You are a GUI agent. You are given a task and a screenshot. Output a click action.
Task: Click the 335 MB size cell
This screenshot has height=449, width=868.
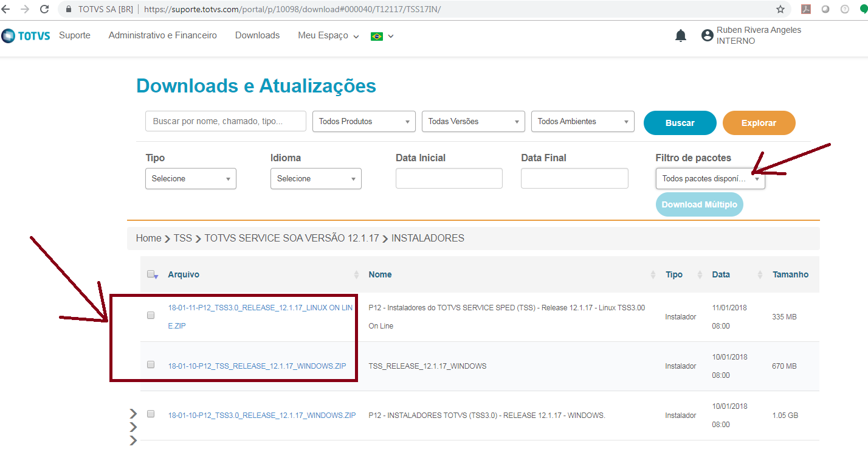785,316
